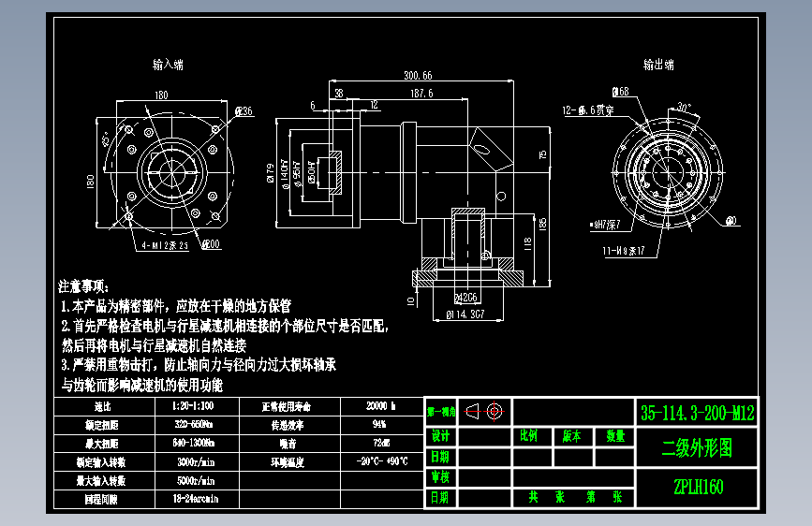
Task: Click the '35-114.3-200-M12' drawing number
Action: [x=698, y=413]
